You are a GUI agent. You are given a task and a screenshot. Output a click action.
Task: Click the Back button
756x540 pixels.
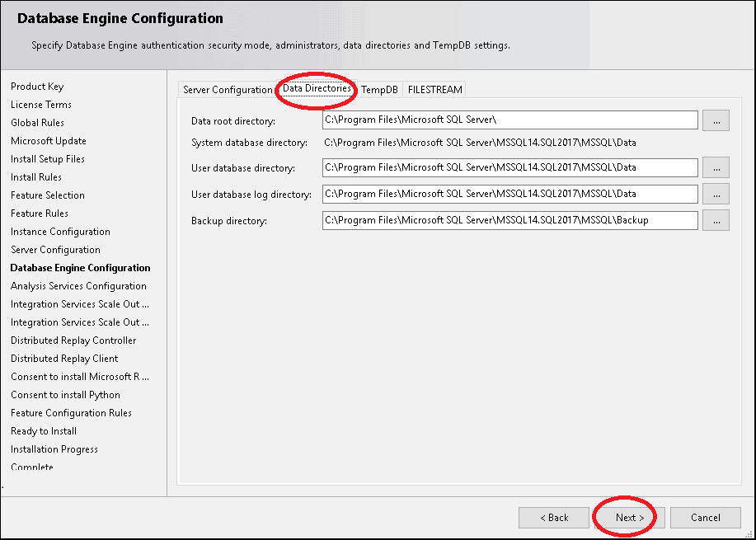click(x=554, y=518)
